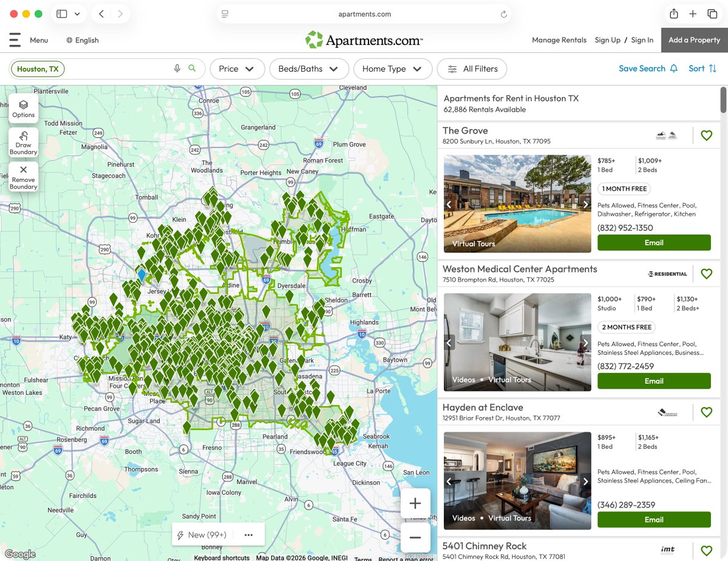Open 5401 Chimney Rock listing title

[485, 546]
